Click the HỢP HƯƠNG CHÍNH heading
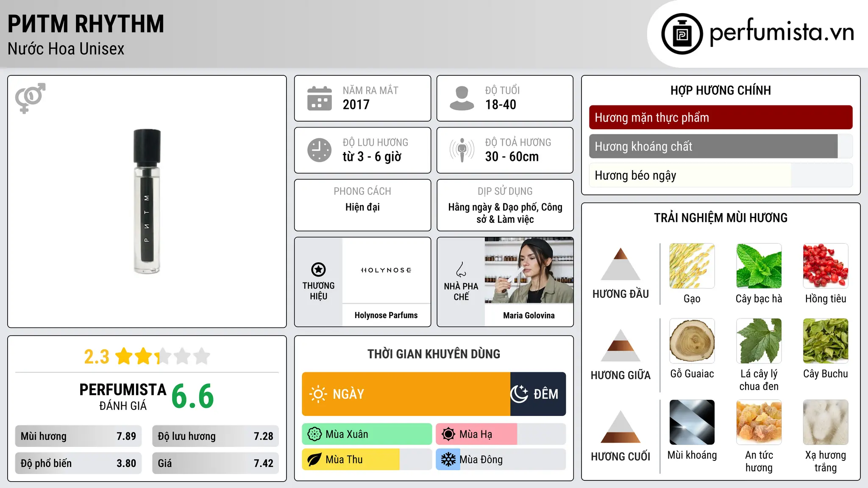The height and width of the screenshot is (488, 868). [721, 90]
